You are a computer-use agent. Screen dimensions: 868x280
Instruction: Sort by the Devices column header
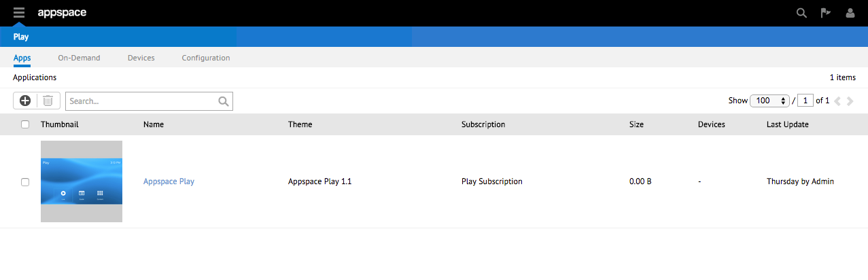coord(712,124)
